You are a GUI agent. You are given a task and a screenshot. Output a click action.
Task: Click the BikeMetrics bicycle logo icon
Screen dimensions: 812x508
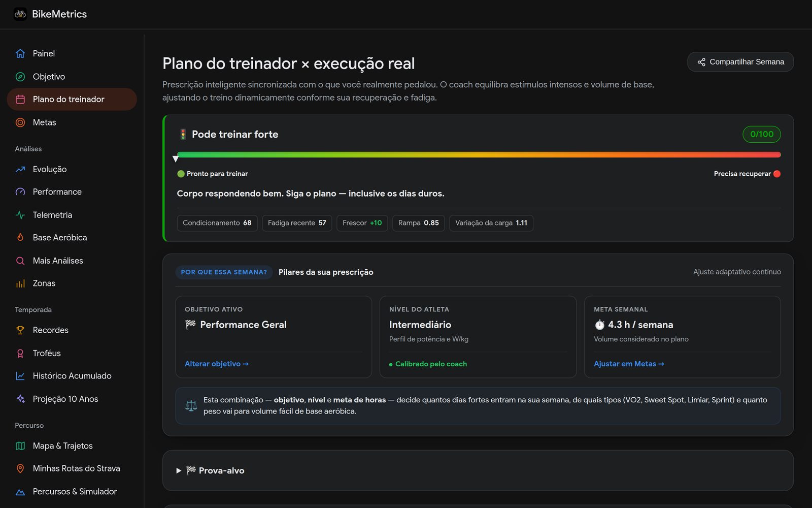tap(20, 14)
